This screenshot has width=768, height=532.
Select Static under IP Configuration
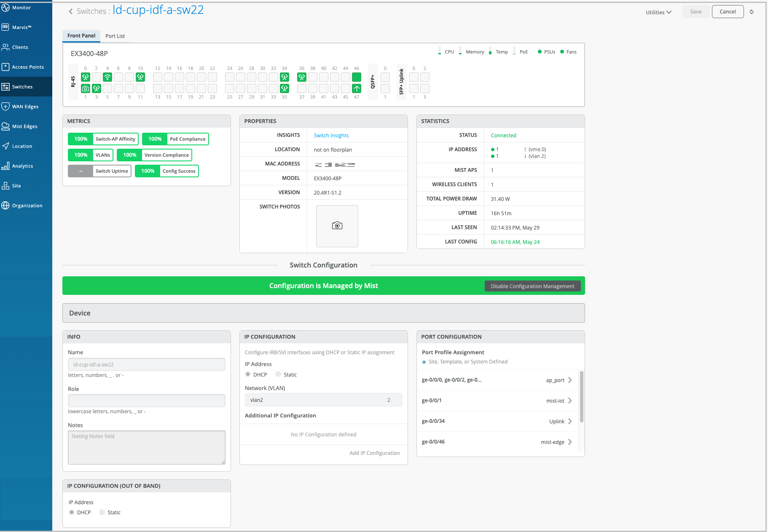point(278,374)
